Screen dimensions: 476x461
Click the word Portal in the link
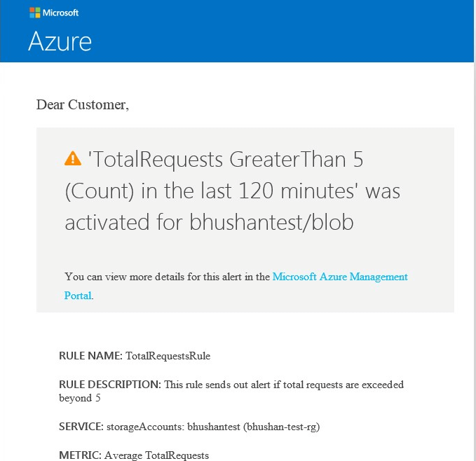(78, 296)
